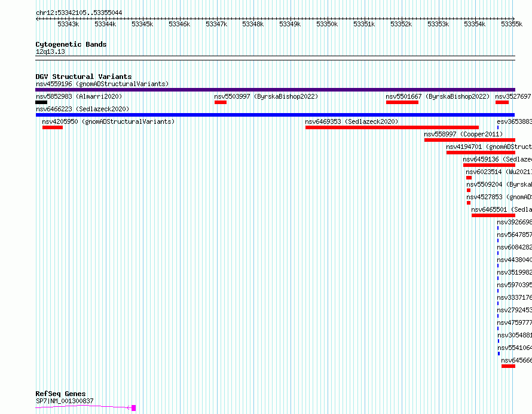Open the SP7|NM_001300837 gene label

tap(65, 401)
